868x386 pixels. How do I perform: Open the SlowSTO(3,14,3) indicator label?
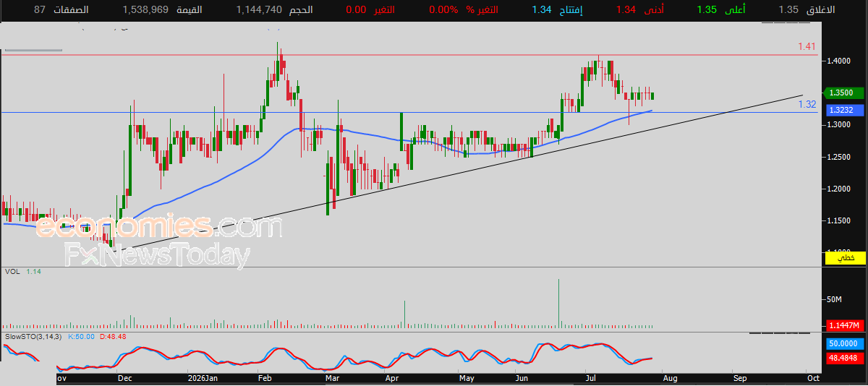(x=33, y=337)
